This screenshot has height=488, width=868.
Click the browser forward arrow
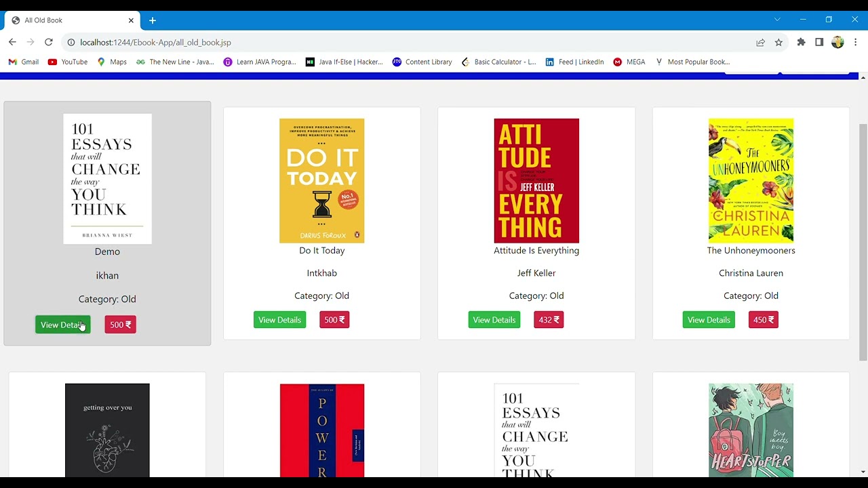tap(31, 42)
